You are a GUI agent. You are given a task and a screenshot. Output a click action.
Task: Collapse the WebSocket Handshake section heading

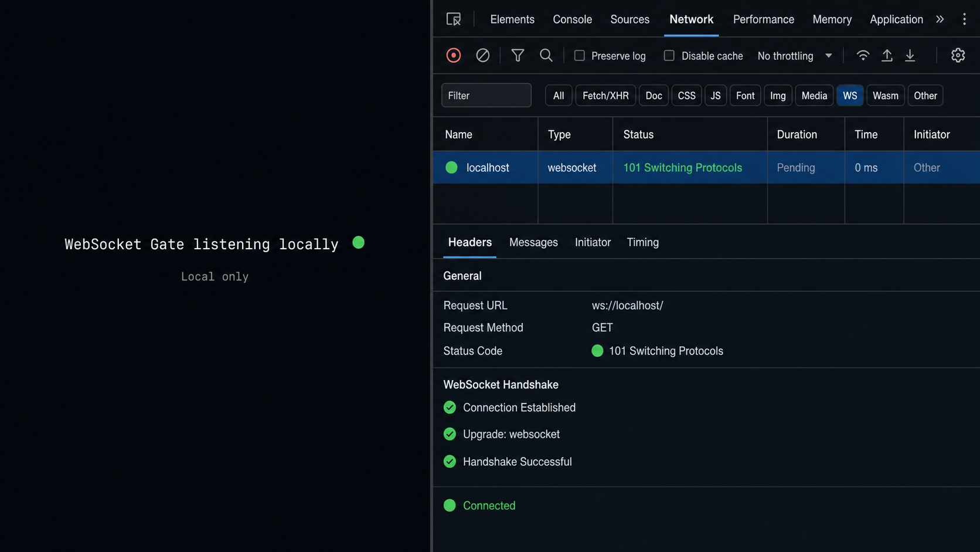(x=501, y=385)
